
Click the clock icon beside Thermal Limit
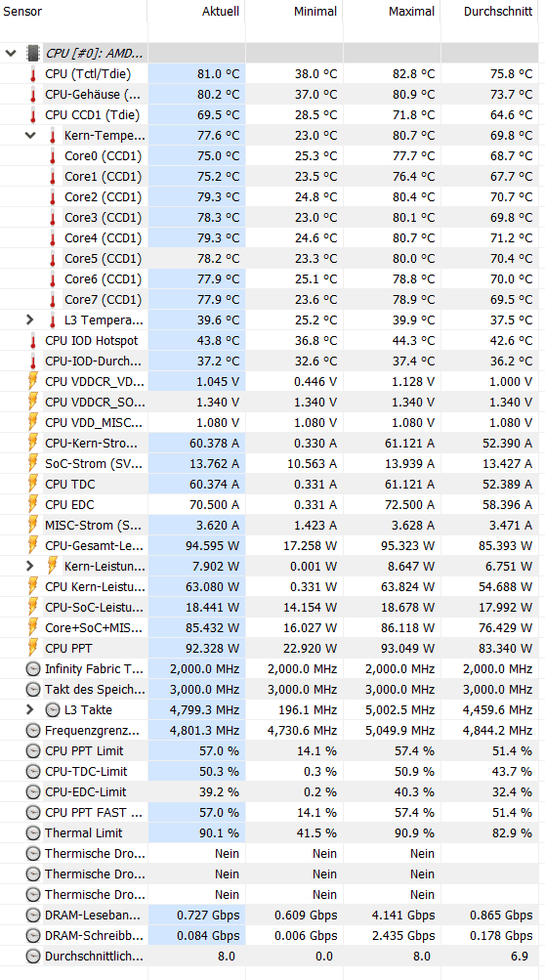(x=32, y=833)
